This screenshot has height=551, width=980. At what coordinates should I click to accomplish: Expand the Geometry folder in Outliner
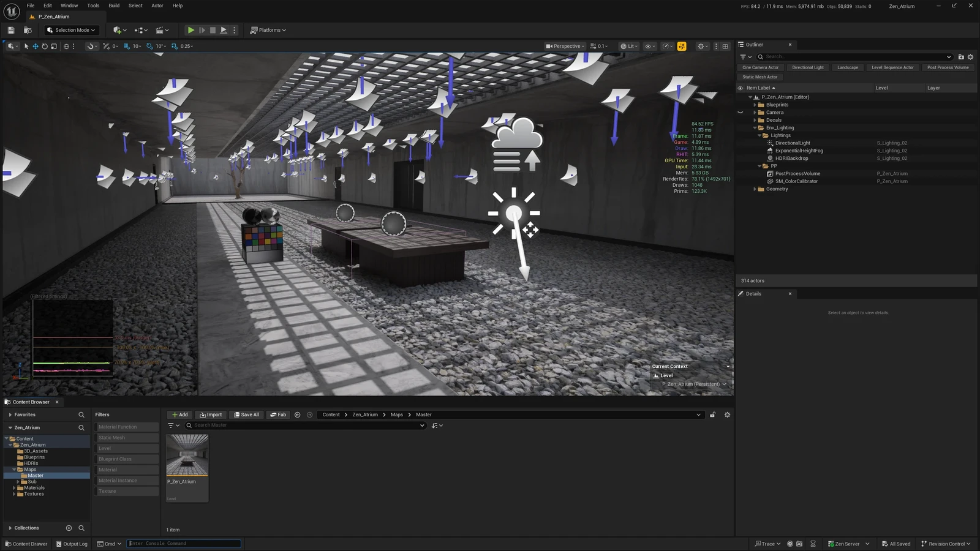(755, 189)
